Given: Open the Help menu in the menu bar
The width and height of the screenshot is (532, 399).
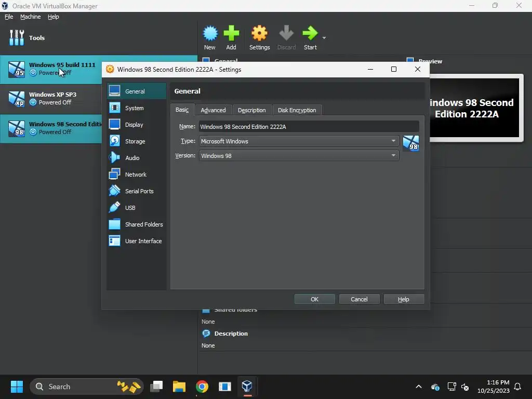Looking at the screenshot, I should pyautogui.click(x=54, y=17).
